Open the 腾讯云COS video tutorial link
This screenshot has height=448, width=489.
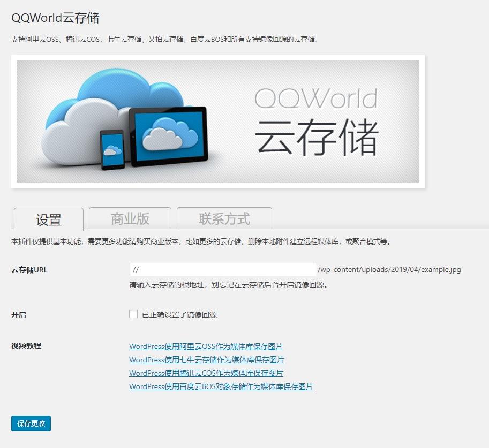[206, 373]
